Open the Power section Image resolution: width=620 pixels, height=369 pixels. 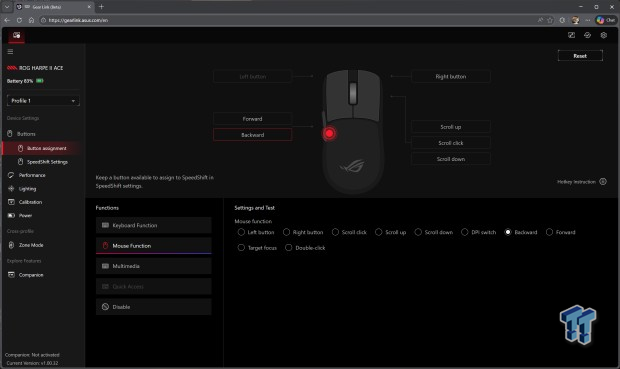pos(25,216)
